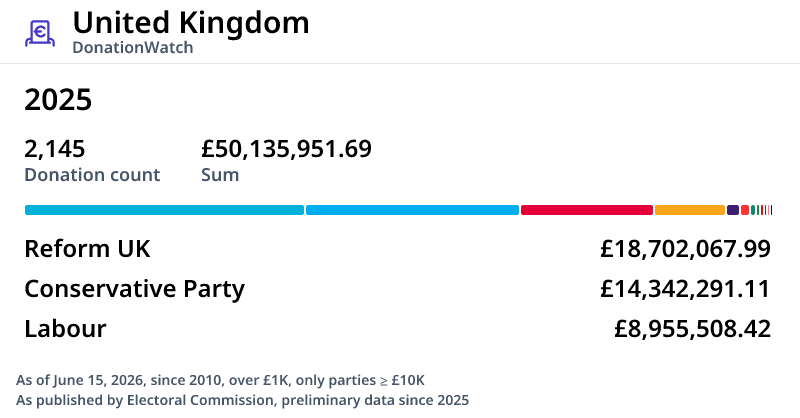Open the Labour party row
The width and height of the screenshot is (800, 418).
pyautogui.click(x=397, y=328)
